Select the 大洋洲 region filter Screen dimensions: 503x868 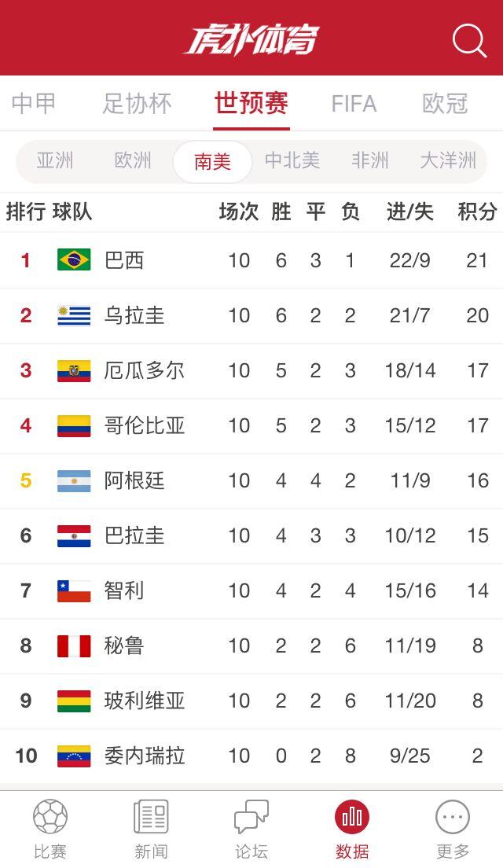(x=448, y=160)
